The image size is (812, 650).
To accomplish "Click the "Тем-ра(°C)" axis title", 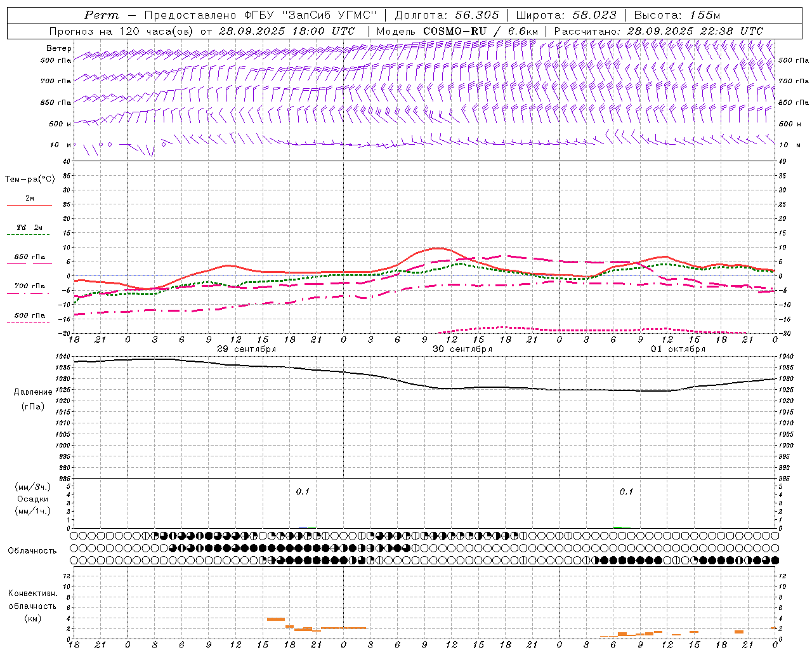I will (30, 179).
